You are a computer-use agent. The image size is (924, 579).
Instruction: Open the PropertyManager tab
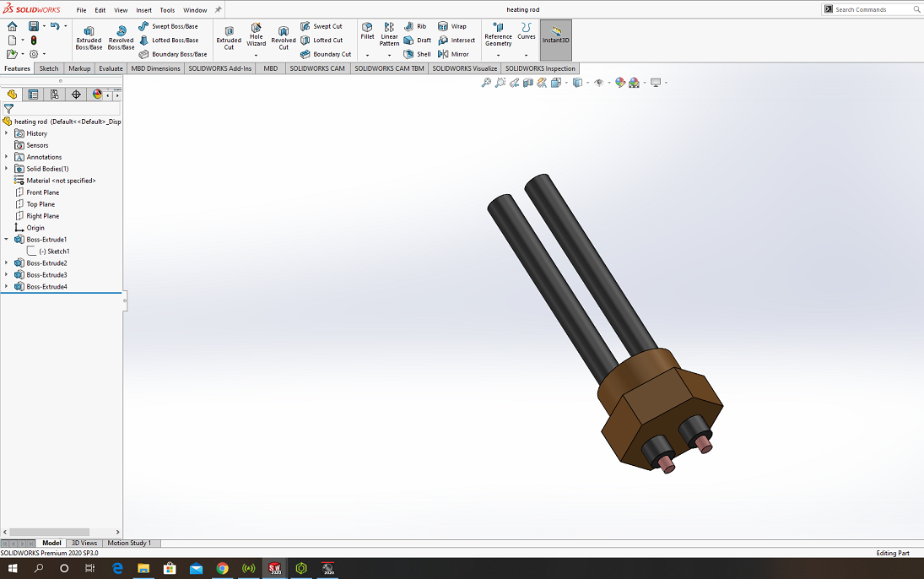33,95
